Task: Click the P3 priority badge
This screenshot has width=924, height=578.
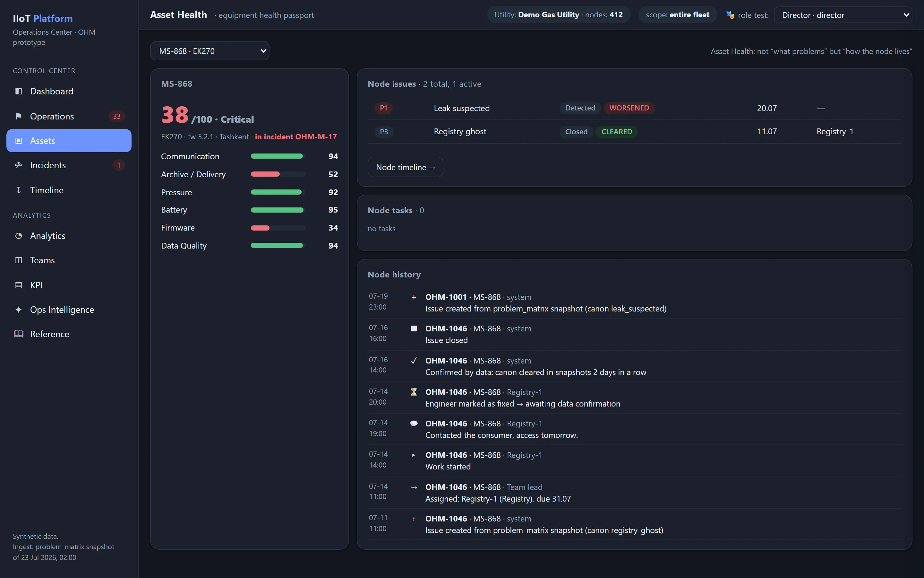Action: click(383, 132)
